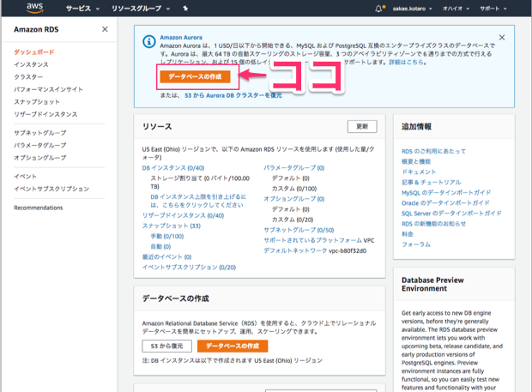Viewport: 532px width, 392px height.
Task: Open the notifications bell
Action: pyautogui.click(x=379, y=9)
